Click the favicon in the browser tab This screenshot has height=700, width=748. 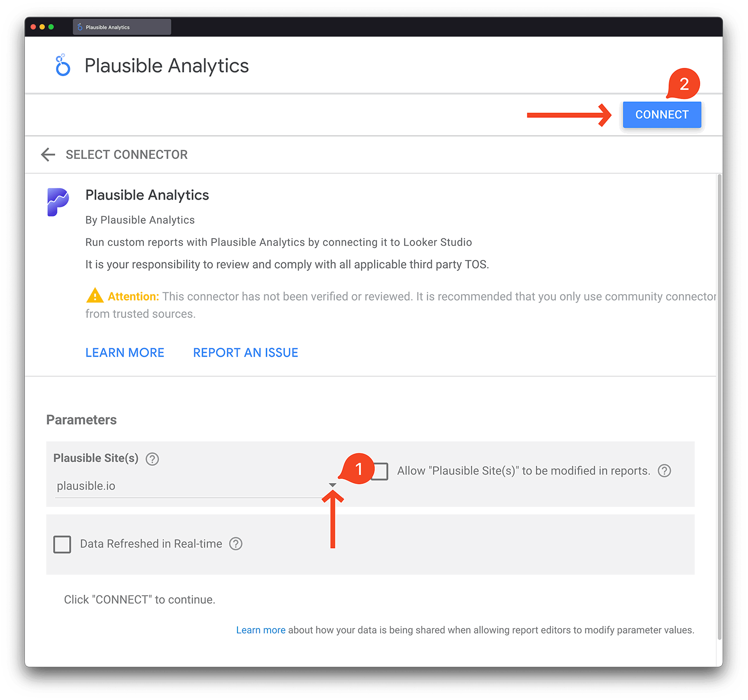pyautogui.click(x=79, y=27)
